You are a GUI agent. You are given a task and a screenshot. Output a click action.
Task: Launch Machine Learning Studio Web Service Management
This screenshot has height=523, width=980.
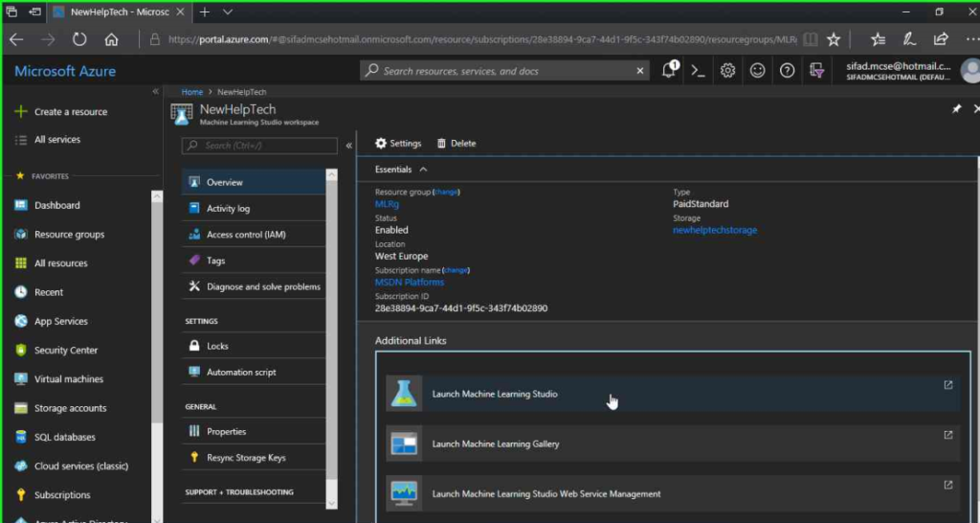[x=673, y=493]
